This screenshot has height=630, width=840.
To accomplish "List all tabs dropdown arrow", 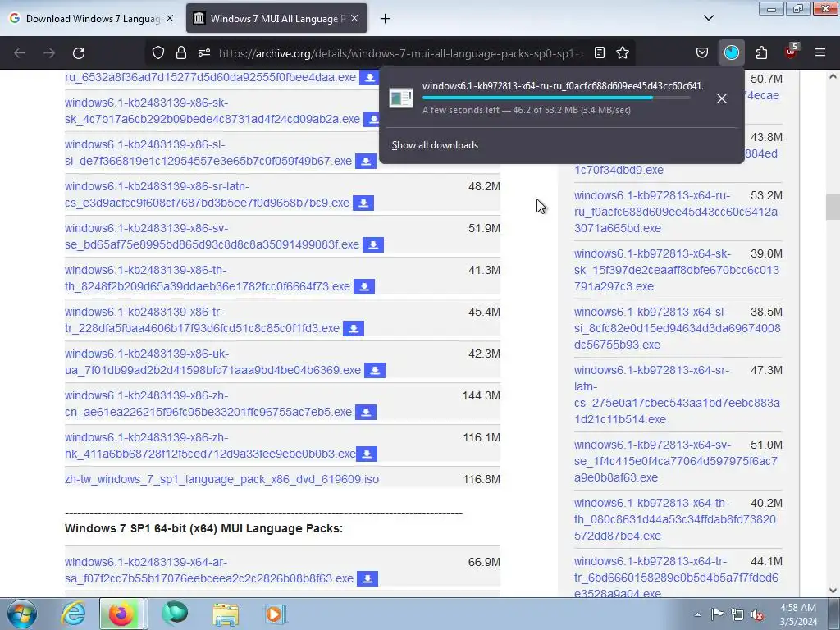I will [x=709, y=18].
